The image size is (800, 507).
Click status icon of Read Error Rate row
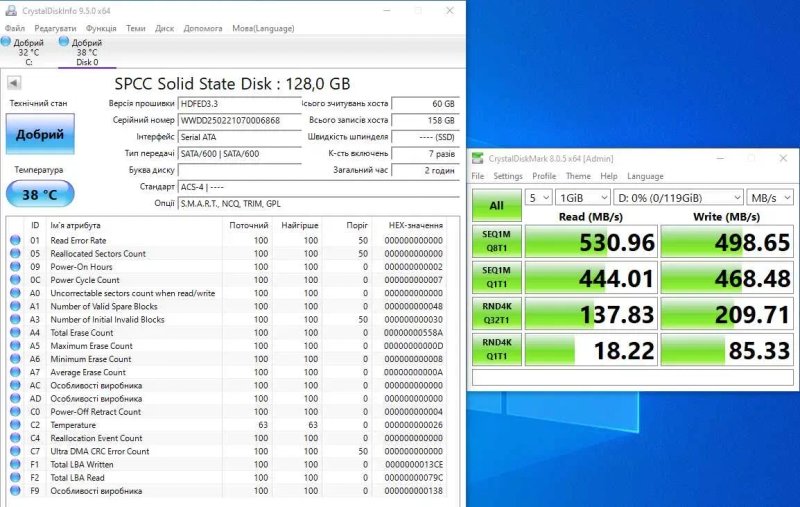[x=15, y=240]
